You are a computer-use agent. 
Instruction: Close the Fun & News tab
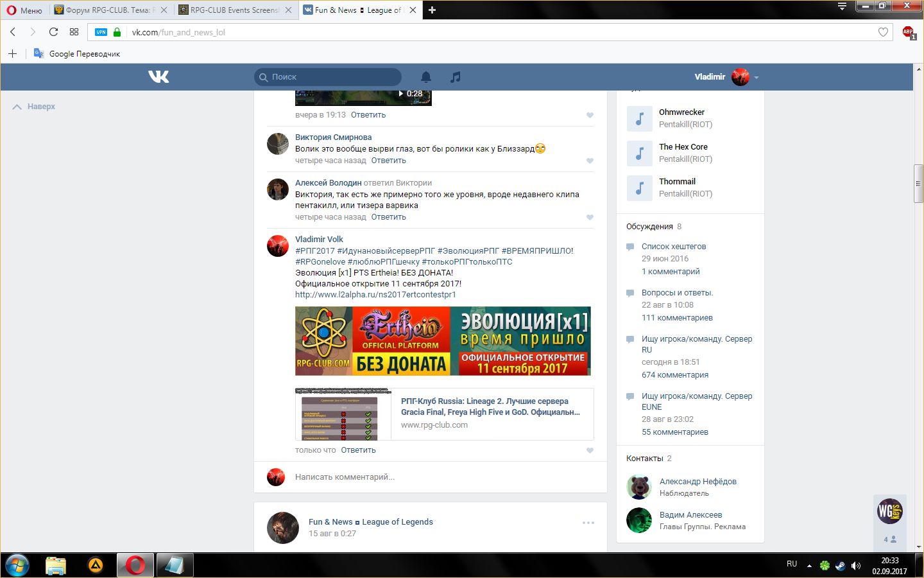[413, 10]
